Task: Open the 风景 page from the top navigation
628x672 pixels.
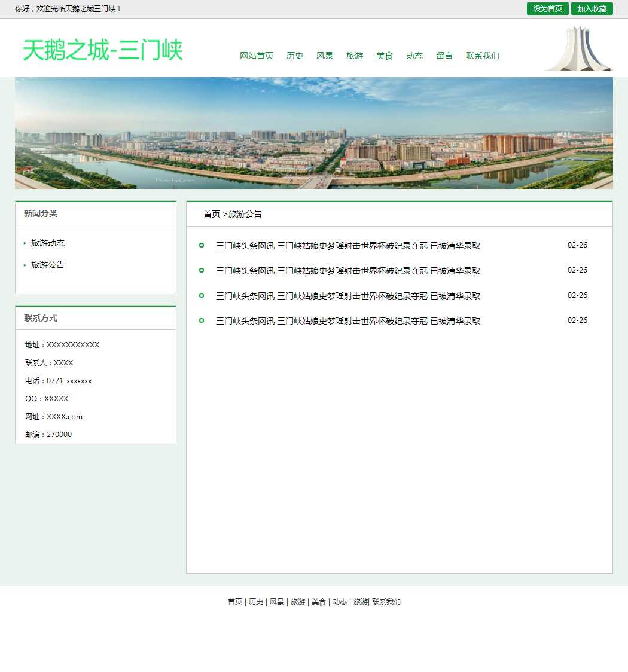Action: 324,56
